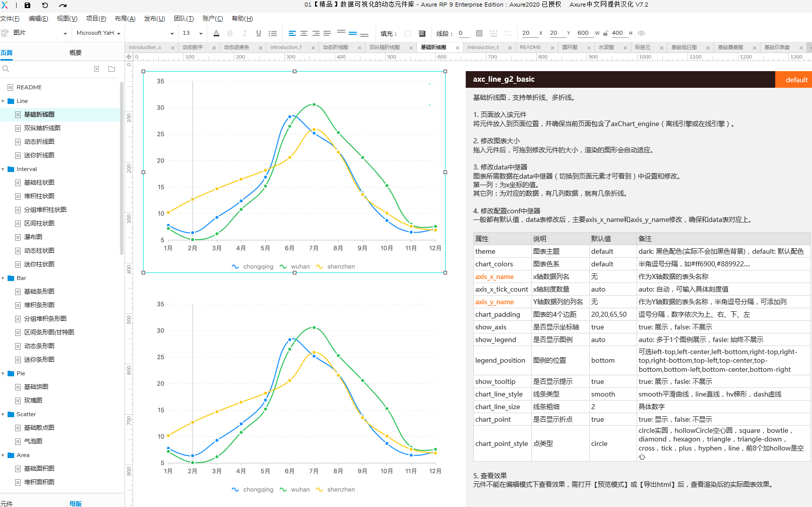Collapse the Bar folder
Screen dimensions: 812x507
point(3,278)
